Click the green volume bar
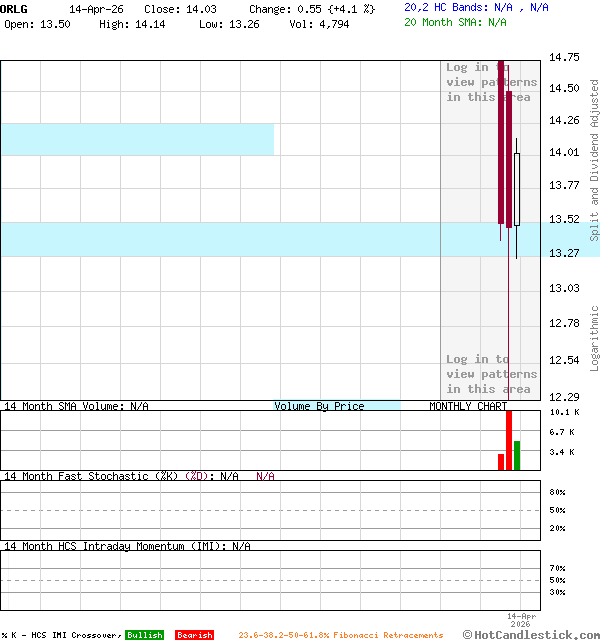Image resolution: width=600 pixels, height=640 pixels. (x=517, y=455)
